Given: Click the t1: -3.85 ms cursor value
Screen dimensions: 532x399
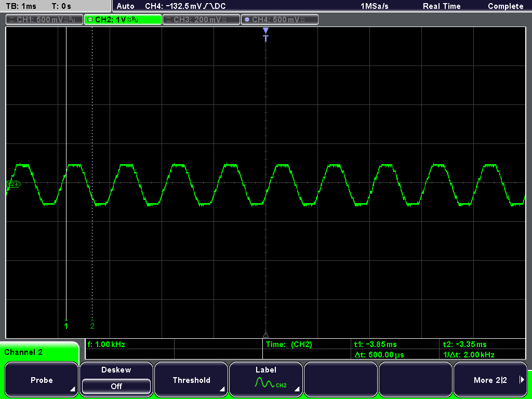Looking at the screenshot, I should (375, 344).
